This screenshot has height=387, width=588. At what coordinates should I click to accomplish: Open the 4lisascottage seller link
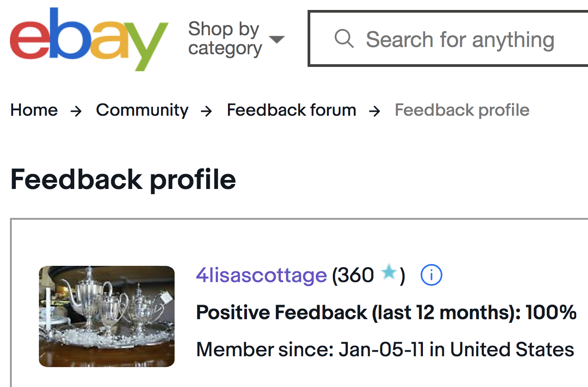click(x=261, y=275)
